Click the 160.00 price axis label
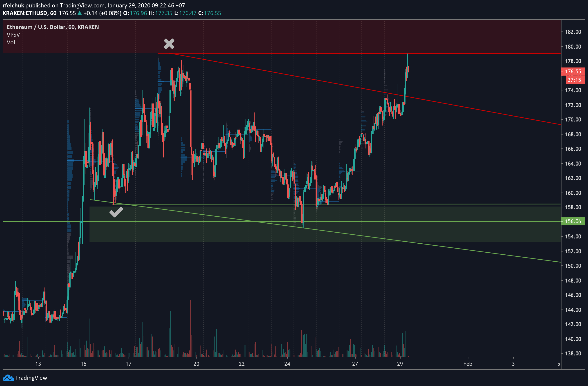 click(573, 193)
